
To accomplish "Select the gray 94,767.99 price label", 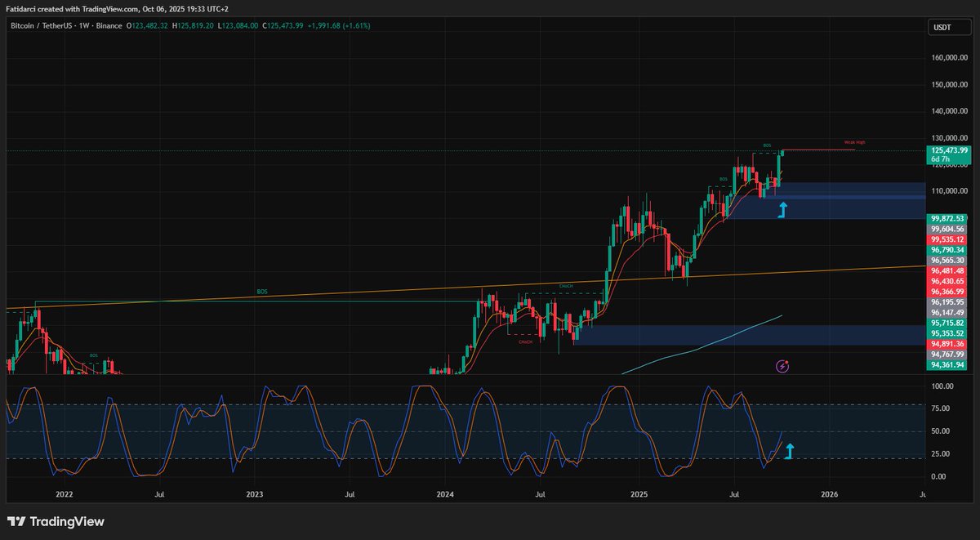I will [948, 355].
